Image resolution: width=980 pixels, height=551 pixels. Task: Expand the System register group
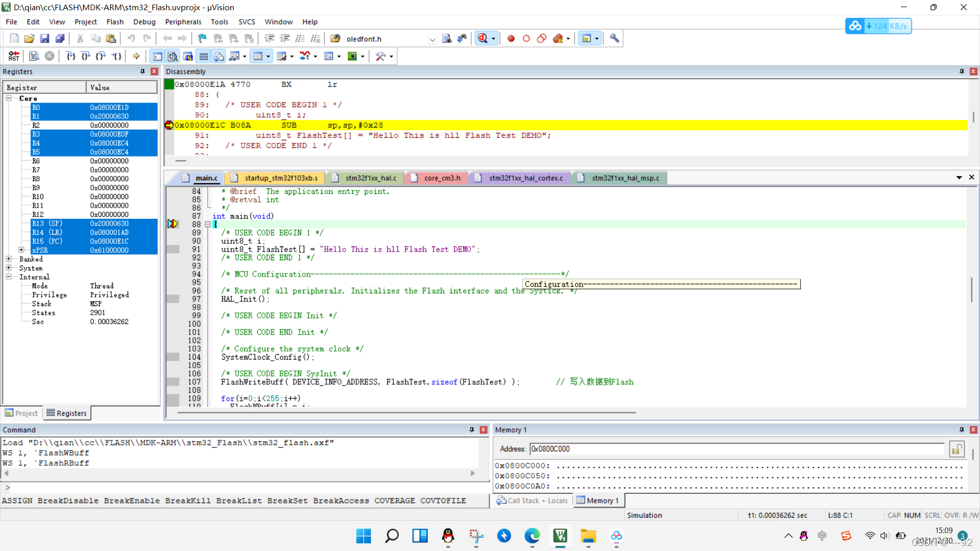[x=9, y=268]
